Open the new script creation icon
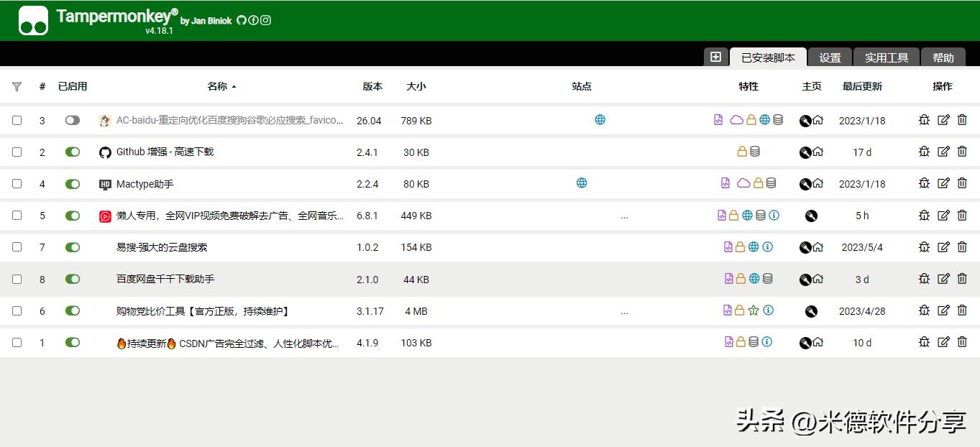The image size is (980, 447). point(716,57)
